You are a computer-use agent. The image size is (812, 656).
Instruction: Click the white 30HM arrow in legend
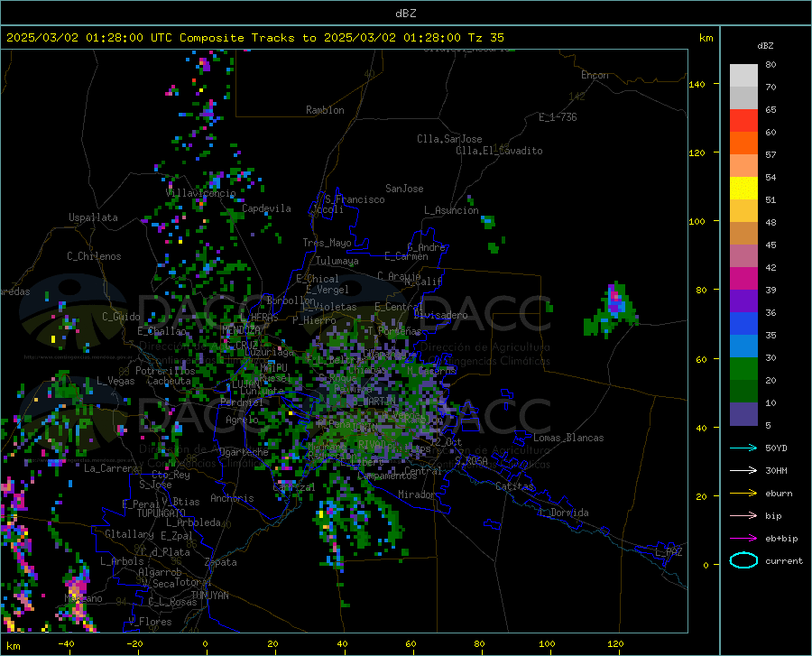743,471
